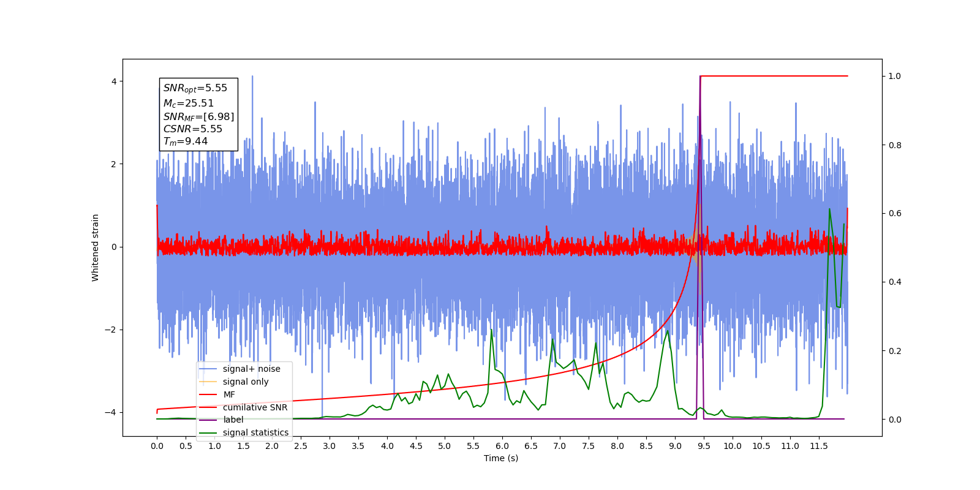The image size is (980, 490).
Task: Click the 'Whitened strain' y-axis label
Action: tap(95, 247)
